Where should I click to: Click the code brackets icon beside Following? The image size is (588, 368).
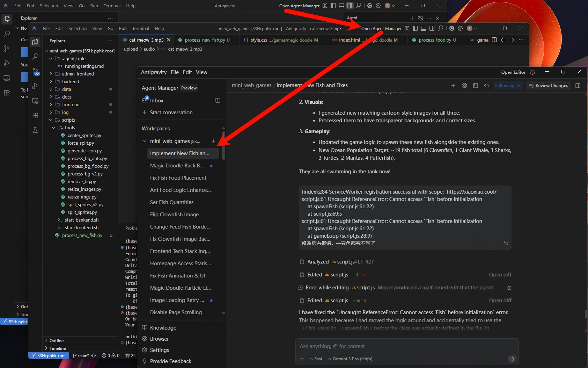click(x=486, y=86)
